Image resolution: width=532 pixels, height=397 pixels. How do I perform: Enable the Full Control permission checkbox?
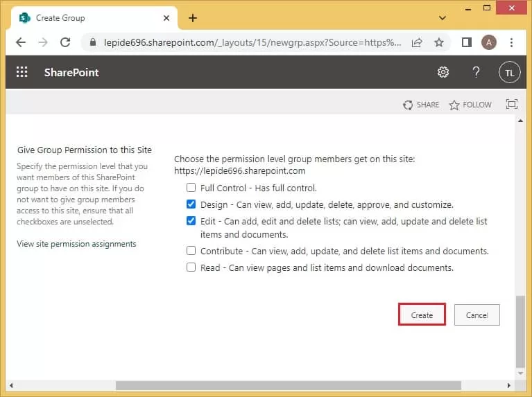point(191,188)
